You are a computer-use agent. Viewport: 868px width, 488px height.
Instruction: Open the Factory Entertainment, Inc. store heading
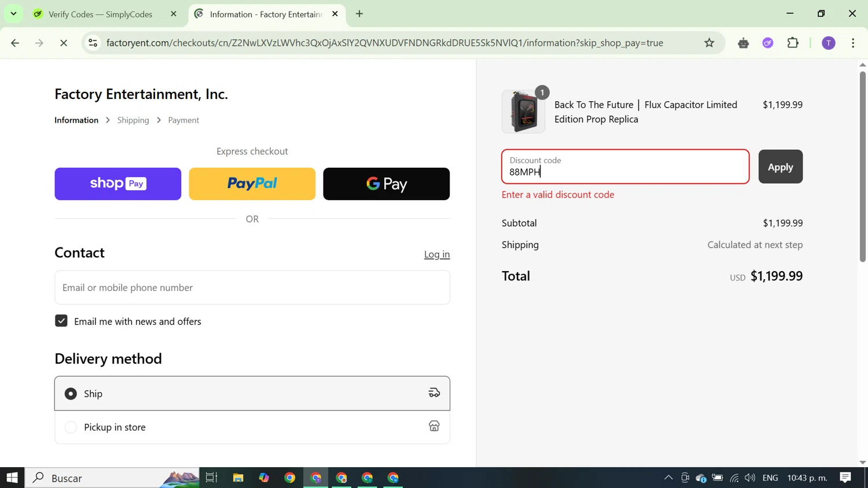[x=141, y=94]
